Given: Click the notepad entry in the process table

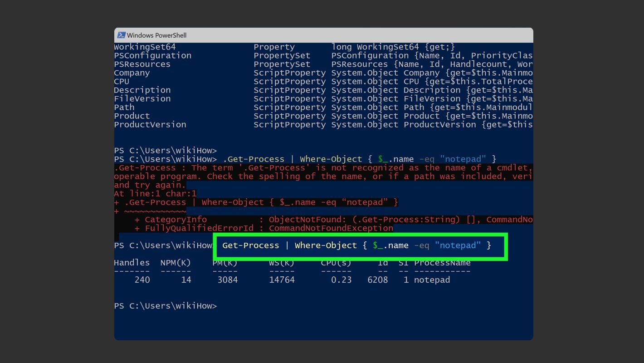Looking at the screenshot, I should pos(431,280).
